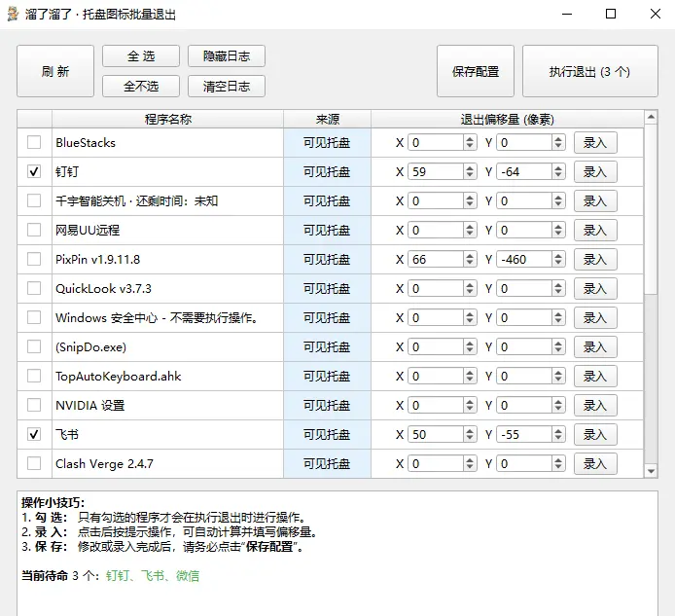
Task: Check the BlueStacks checkbox
Action: click(34, 142)
